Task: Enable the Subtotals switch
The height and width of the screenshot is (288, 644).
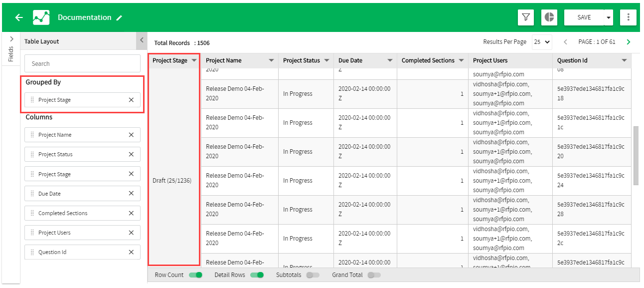Action: pyautogui.click(x=313, y=275)
